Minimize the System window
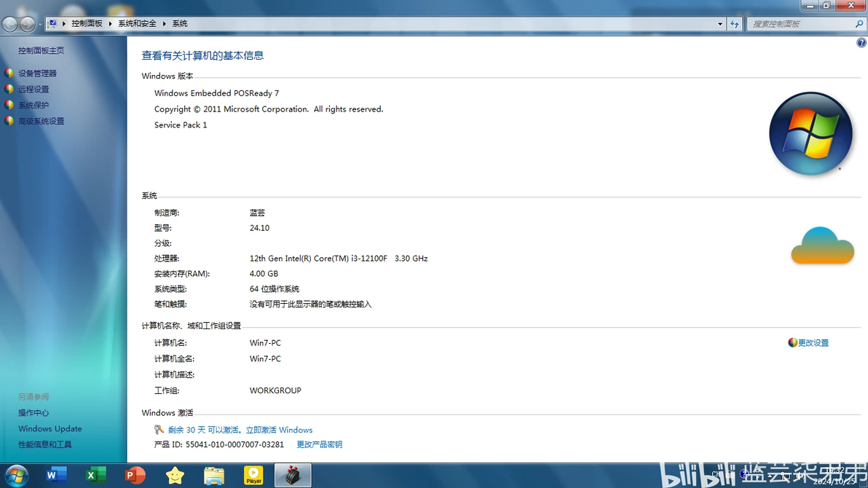The height and width of the screenshot is (488, 868). (x=810, y=6)
